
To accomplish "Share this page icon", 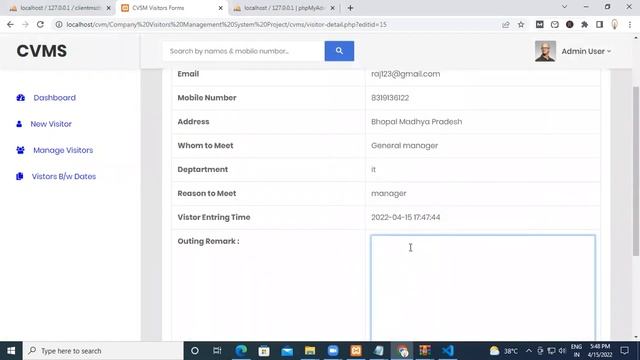I will coord(506,24).
